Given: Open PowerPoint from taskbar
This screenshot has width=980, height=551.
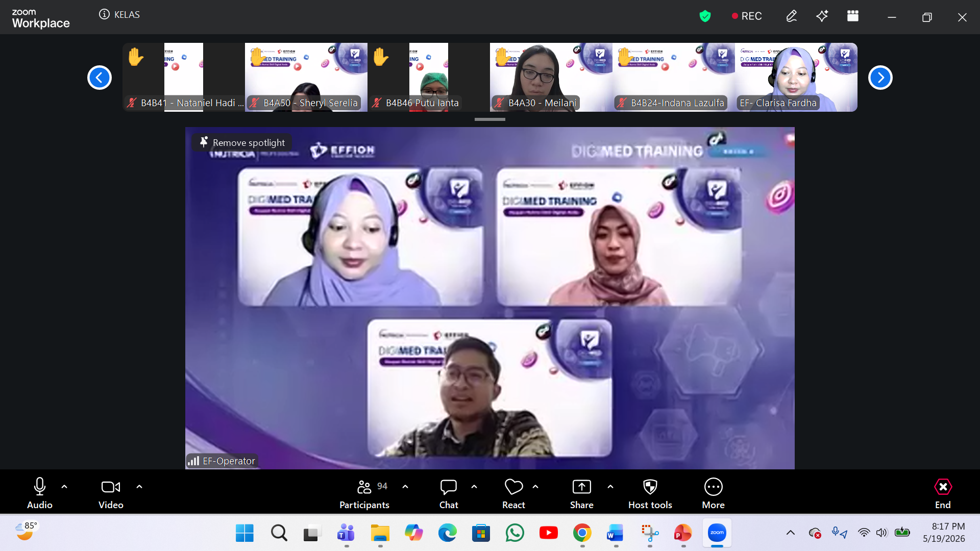Looking at the screenshot, I should (x=683, y=533).
